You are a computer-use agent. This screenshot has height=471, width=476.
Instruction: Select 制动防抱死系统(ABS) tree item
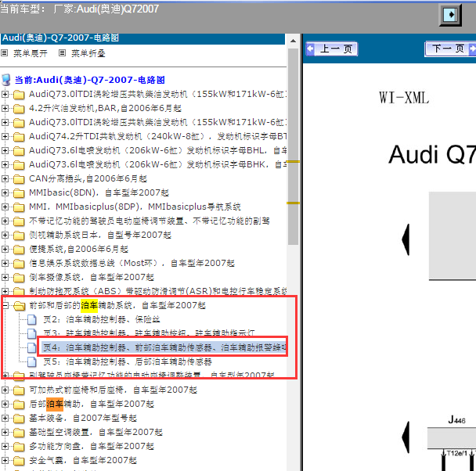pyautogui.click(x=158, y=291)
